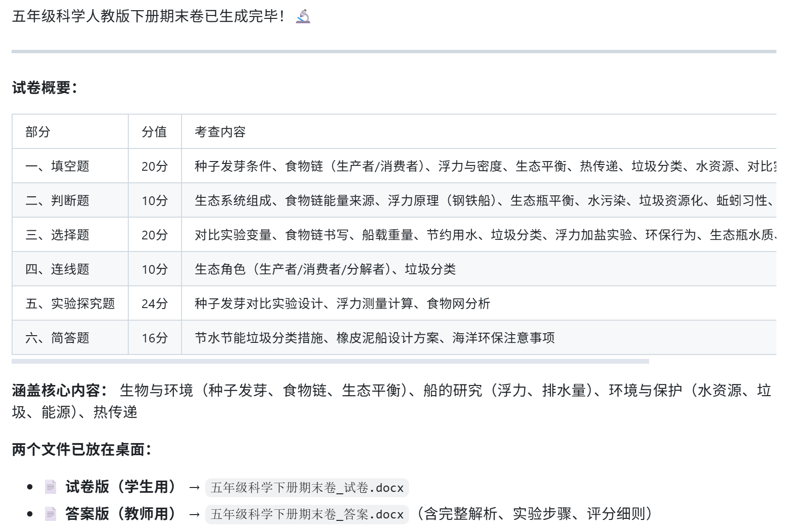Select the 三、选择题 table cell
789x532 pixels.
click(x=70, y=235)
